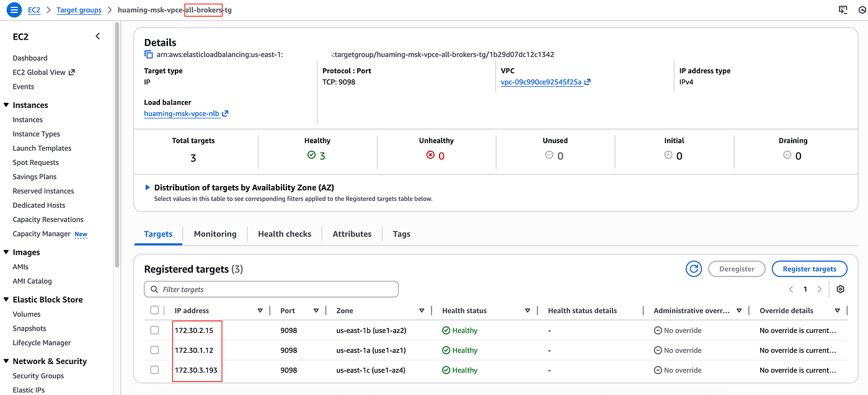Sort by IP address column arrow
This screenshot has width=868, height=395.
pyautogui.click(x=260, y=311)
